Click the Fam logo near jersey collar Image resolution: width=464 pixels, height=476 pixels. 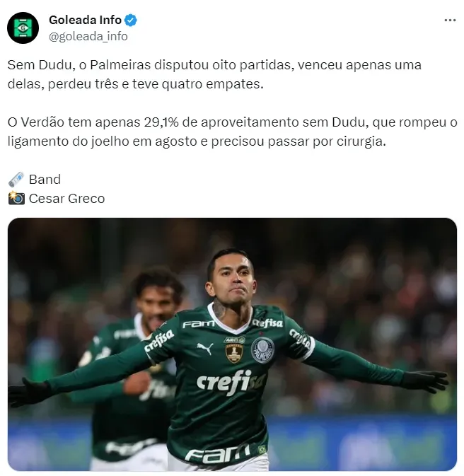[x=198, y=324]
